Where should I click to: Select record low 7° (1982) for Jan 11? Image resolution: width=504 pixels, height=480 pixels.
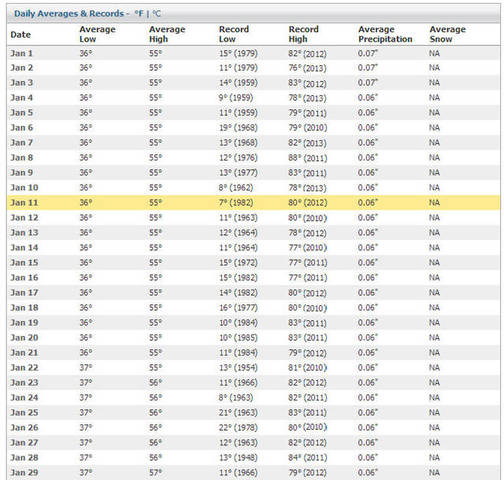click(236, 203)
